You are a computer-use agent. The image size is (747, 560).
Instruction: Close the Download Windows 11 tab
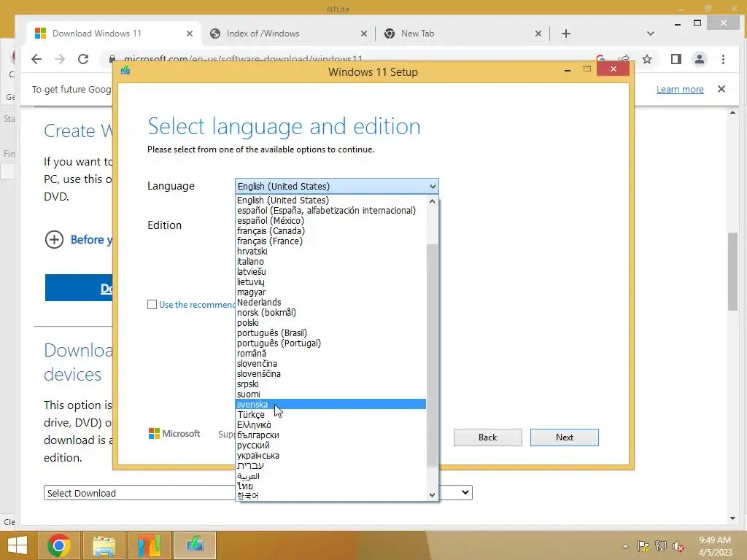pyautogui.click(x=190, y=34)
